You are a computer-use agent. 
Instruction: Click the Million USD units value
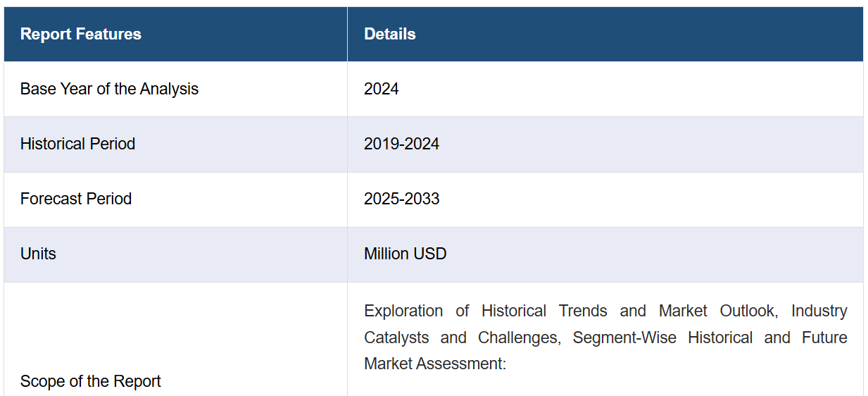(405, 254)
